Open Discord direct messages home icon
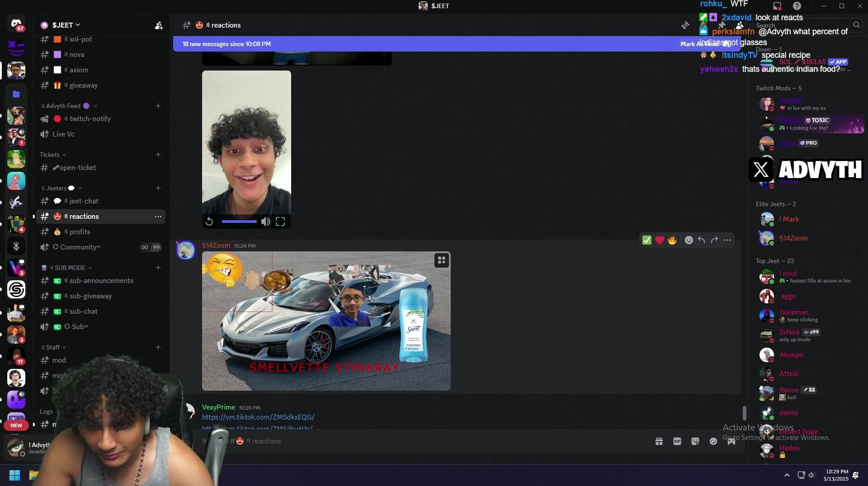Viewport: 868px width, 486px height. [x=16, y=24]
